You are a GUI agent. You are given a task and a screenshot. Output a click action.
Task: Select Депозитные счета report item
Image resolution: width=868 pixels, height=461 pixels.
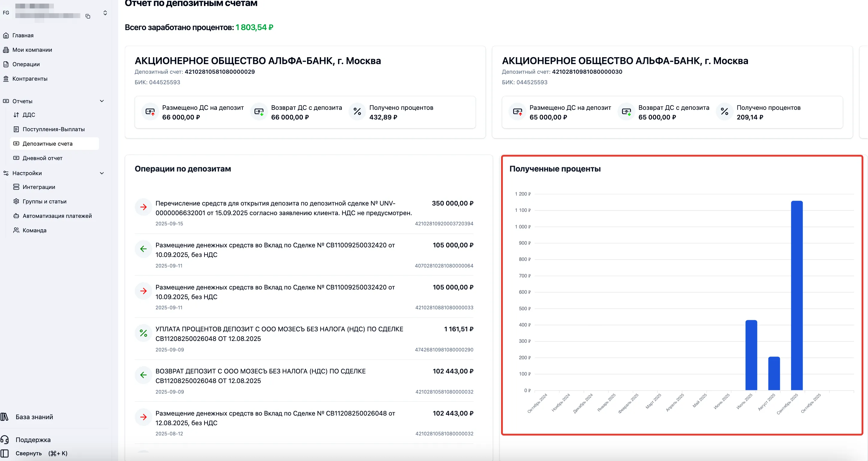[54, 144]
